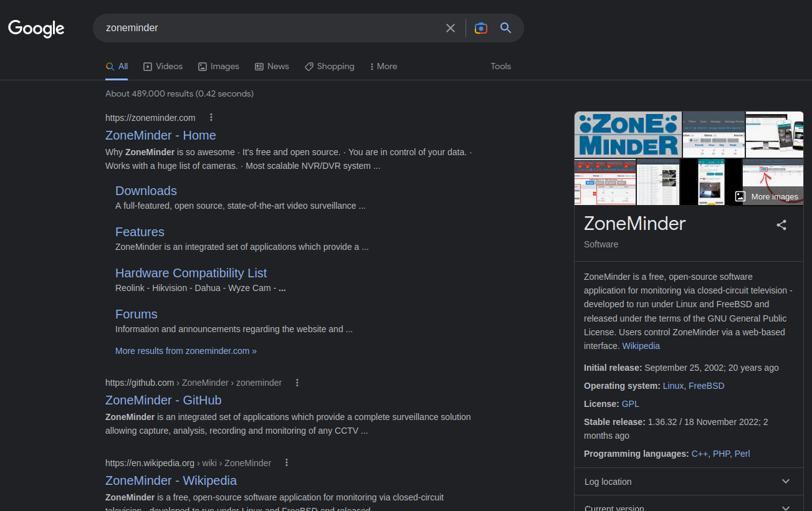Open three-dot menu next to zoneminder.com result

pos(211,117)
